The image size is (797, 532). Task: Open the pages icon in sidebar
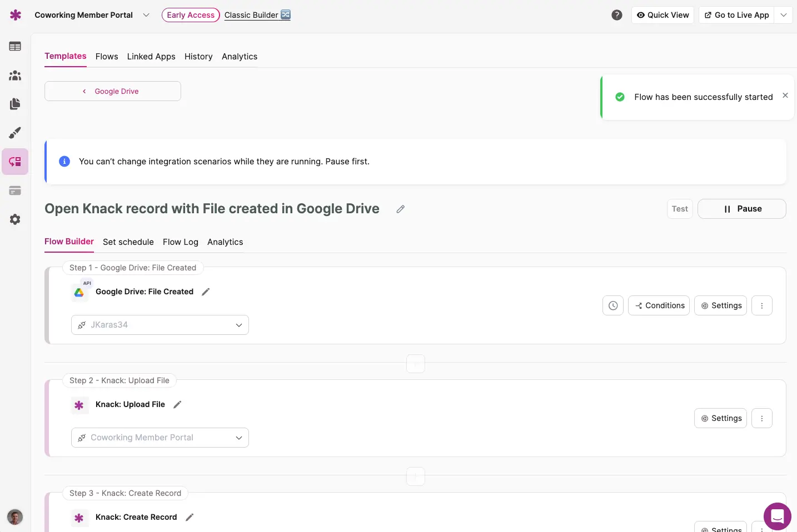(x=15, y=104)
